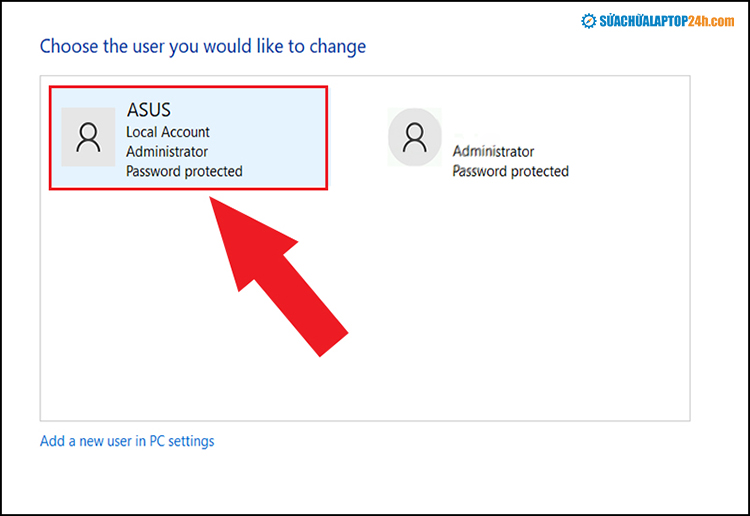Viewport: 750px width, 516px height.
Task: Select the round avatar of the second account
Action: tap(415, 137)
